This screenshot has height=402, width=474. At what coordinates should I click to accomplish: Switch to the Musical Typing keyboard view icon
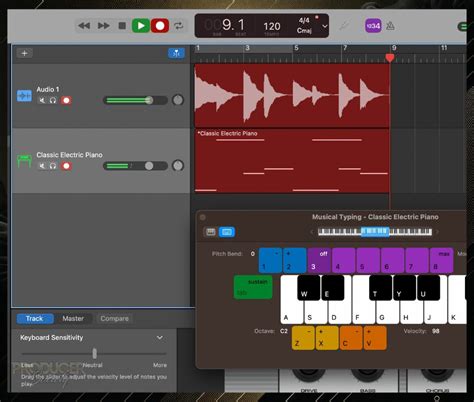pyautogui.click(x=227, y=232)
